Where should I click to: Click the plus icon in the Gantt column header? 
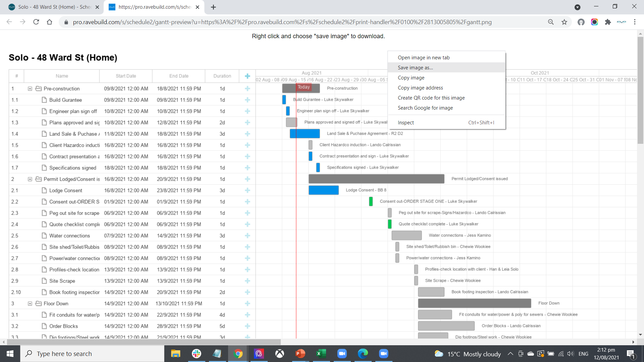(x=247, y=76)
